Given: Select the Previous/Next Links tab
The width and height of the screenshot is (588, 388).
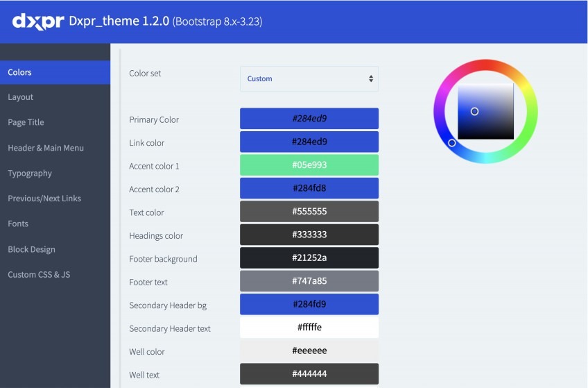Looking at the screenshot, I should point(44,199).
